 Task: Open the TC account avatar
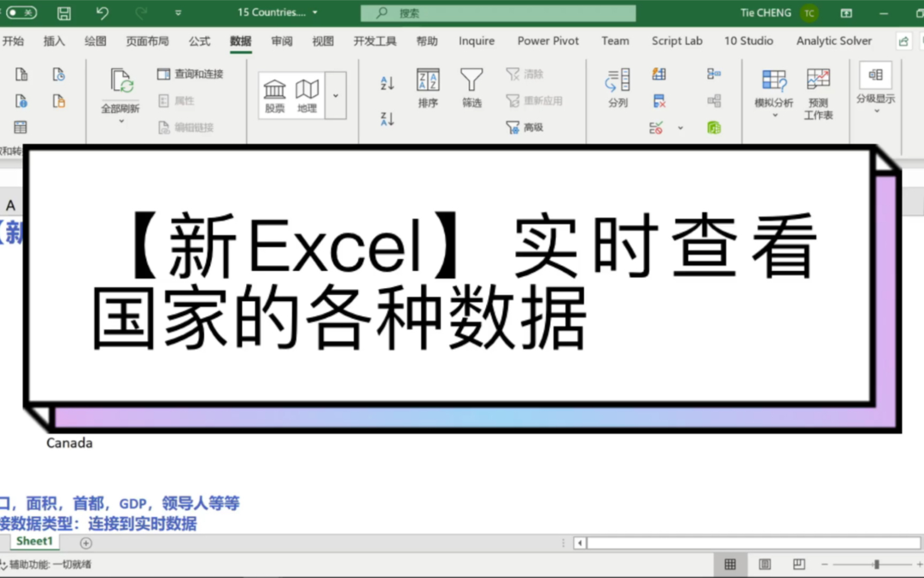click(x=810, y=13)
